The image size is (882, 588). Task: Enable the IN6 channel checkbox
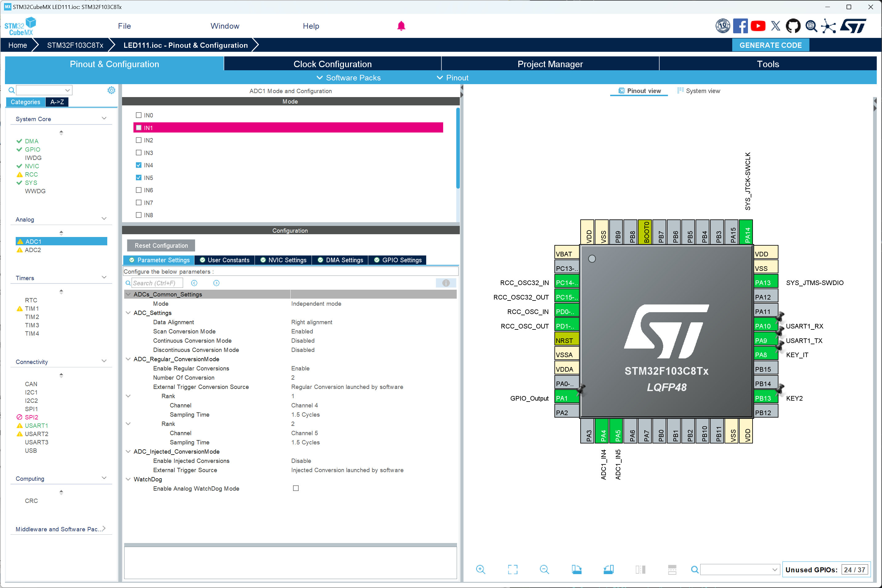(x=139, y=190)
